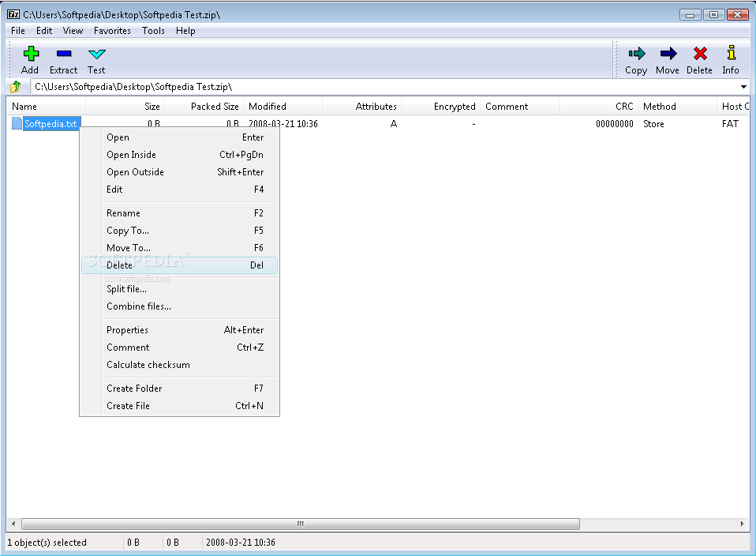This screenshot has height=556, width=756.
Task: Click the CRC value 00000000
Action: click(614, 124)
